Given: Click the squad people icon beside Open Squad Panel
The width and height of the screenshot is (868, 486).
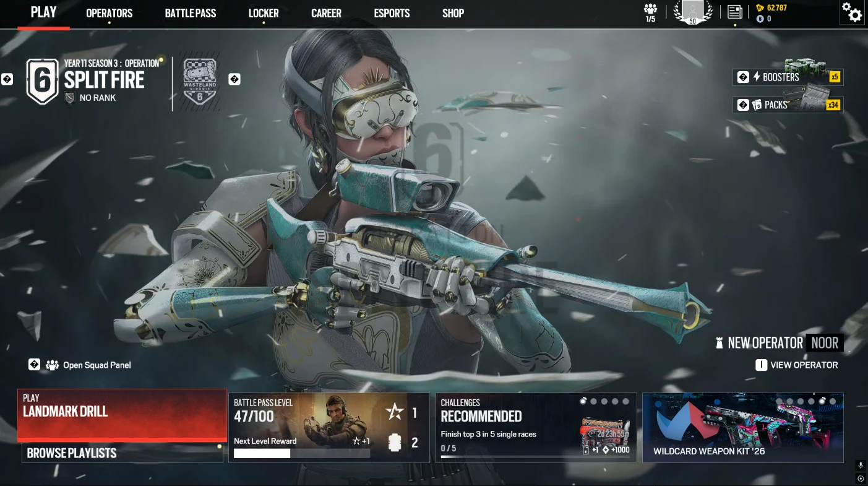Looking at the screenshot, I should (52, 365).
